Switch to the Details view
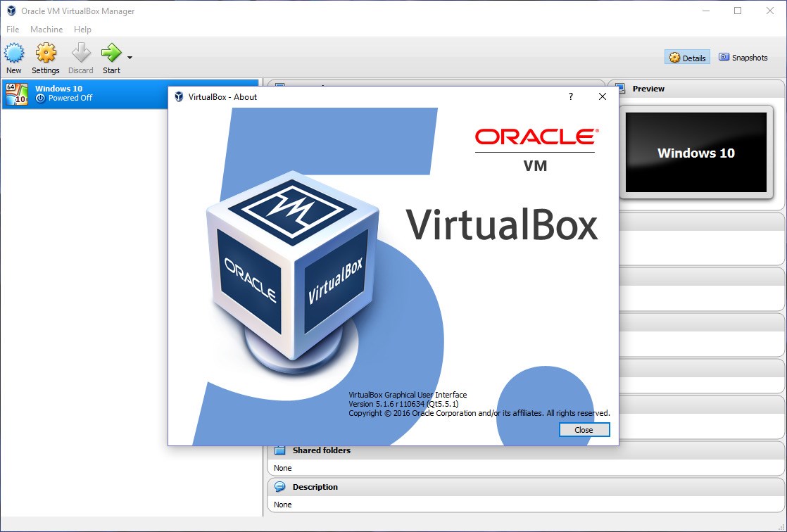 [688, 58]
